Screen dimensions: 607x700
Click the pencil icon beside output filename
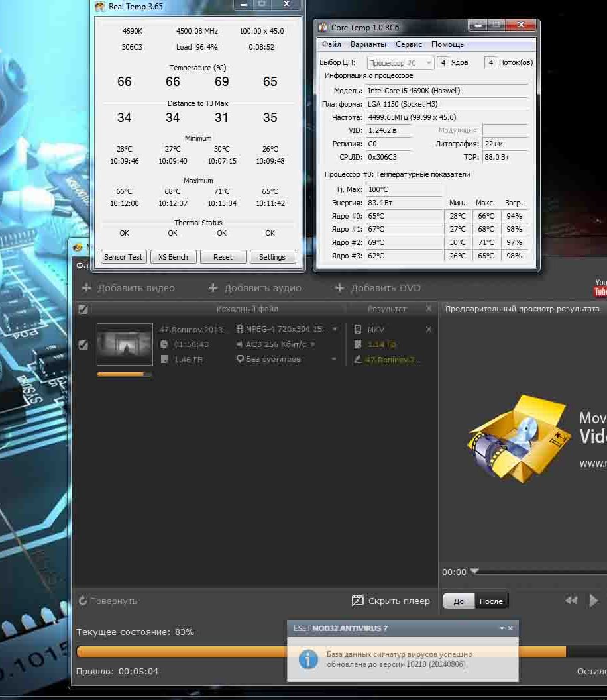pos(358,360)
